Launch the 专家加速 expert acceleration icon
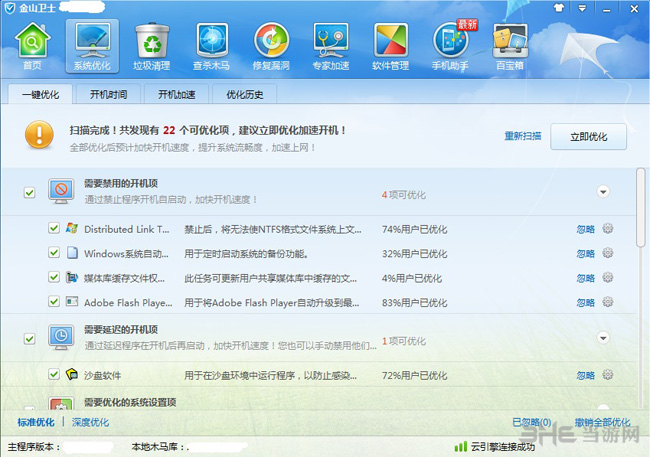The height and width of the screenshot is (457, 650). tap(332, 45)
